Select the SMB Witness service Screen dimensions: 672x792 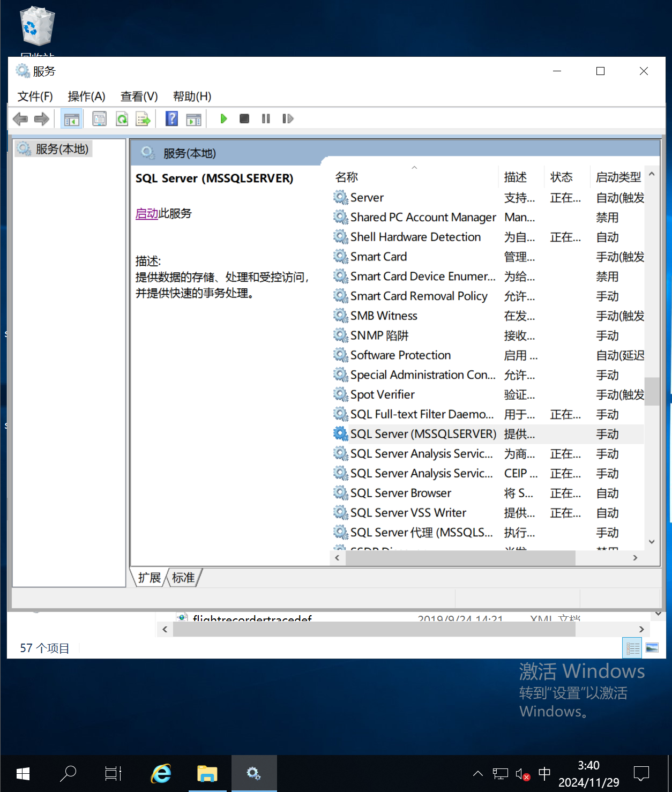(488, 316)
